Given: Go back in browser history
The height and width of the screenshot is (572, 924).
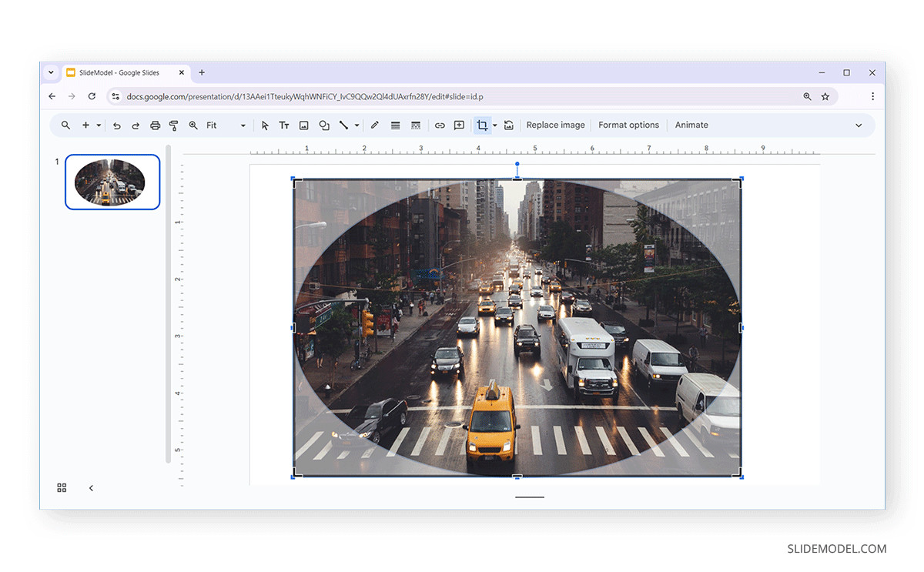Looking at the screenshot, I should click(x=52, y=96).
